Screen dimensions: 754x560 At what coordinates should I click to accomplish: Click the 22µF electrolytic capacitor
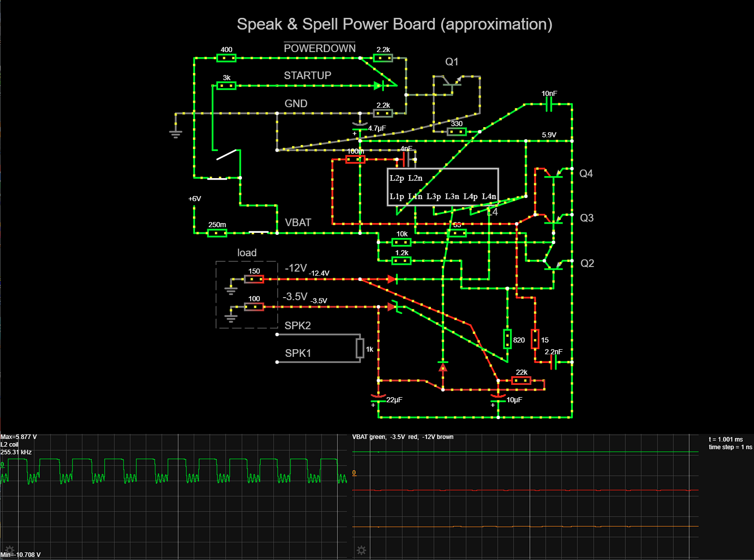click(378, 399)
